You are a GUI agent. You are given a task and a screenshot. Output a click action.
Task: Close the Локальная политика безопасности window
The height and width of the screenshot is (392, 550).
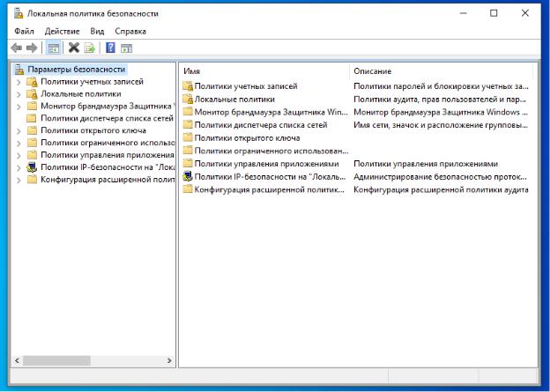coord(524,13)
